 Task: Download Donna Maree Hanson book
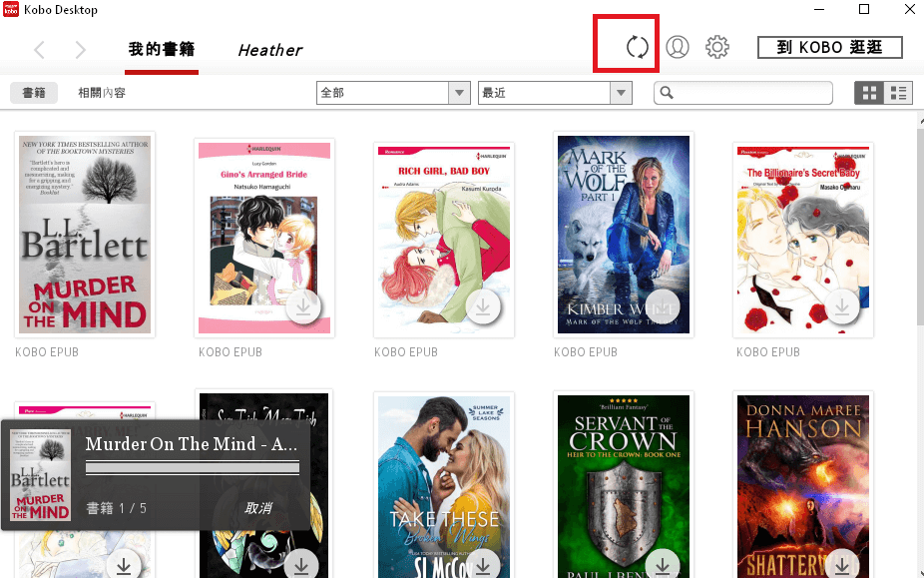[842, 565]
